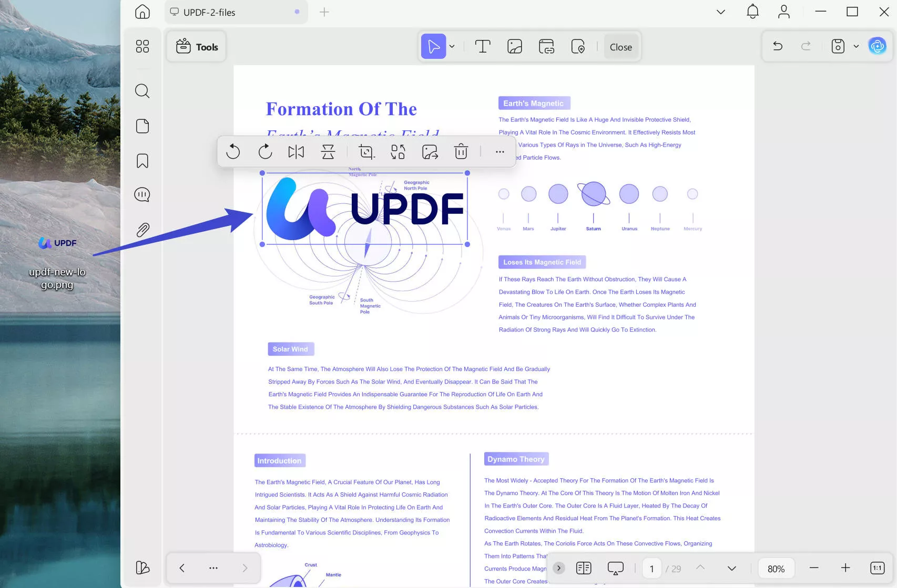Open the Search panel from the sidebar
Image resolution: width=897 pixels, height=588 pixels.
[142, 91]
